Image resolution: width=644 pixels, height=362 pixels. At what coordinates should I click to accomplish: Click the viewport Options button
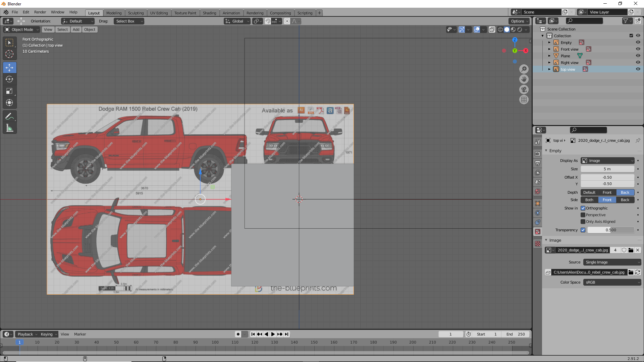click(519, 21)
